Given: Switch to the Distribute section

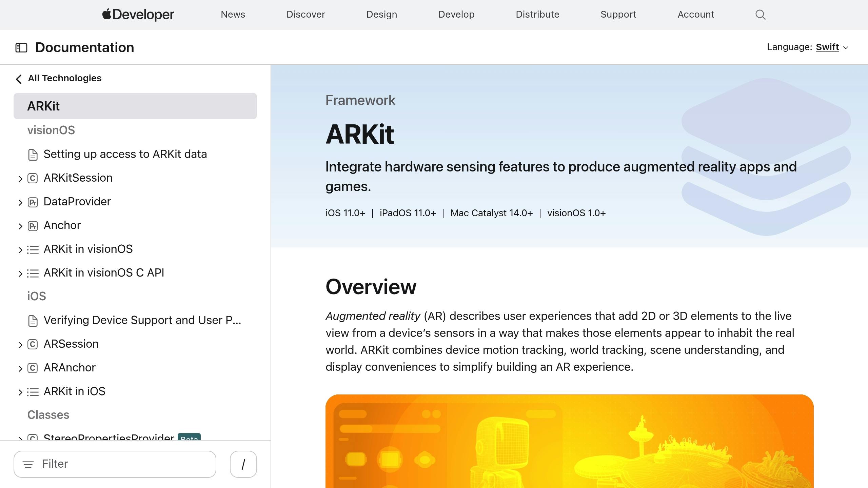Looking at the screenshot, I should pyautogui.click(x=537, y=15).
